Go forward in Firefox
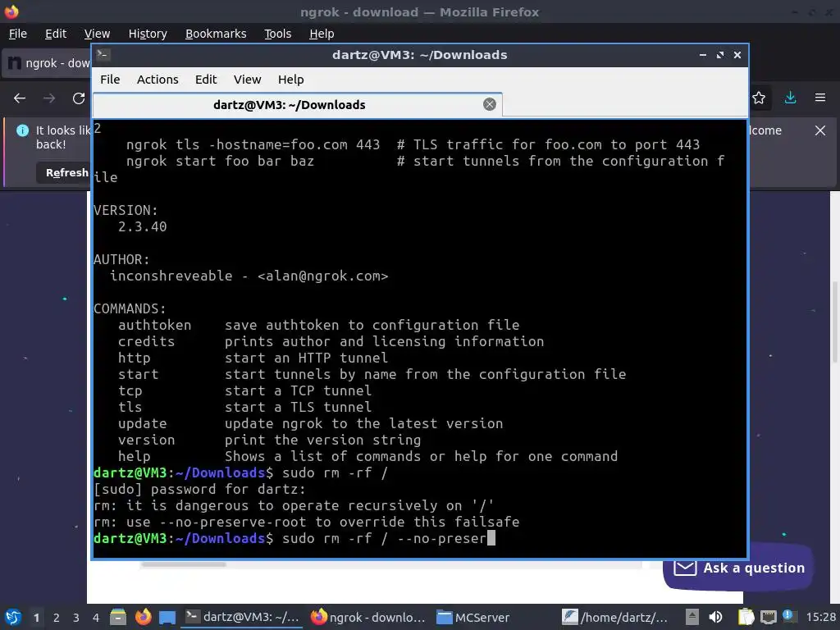This screenshot has width=840, height=630. 49,98
